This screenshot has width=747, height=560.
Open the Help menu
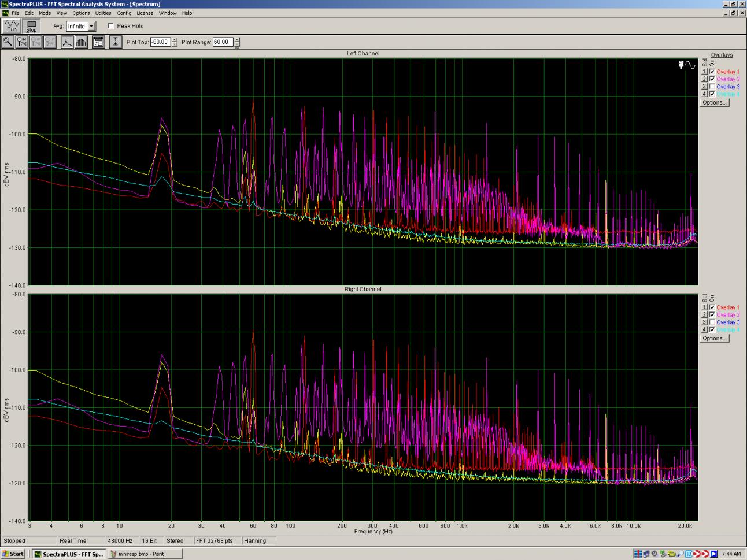[187, 13]
